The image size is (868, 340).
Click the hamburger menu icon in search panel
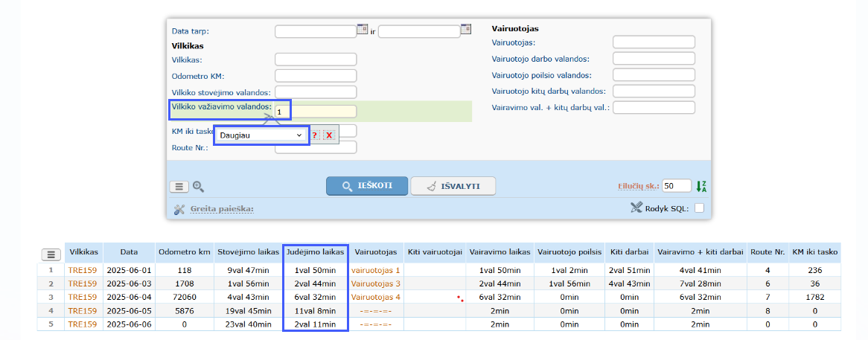179,187
